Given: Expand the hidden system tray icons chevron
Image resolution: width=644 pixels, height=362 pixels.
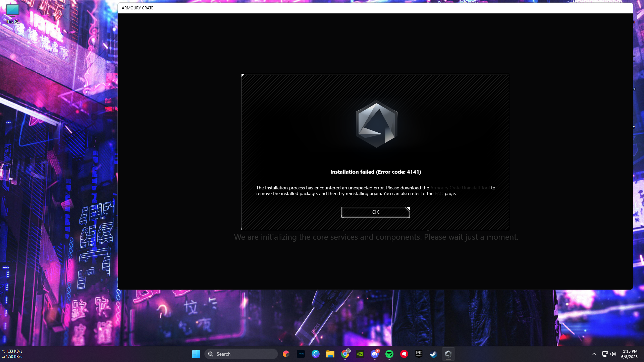Looking at the screenshot, I should (594, 354).
